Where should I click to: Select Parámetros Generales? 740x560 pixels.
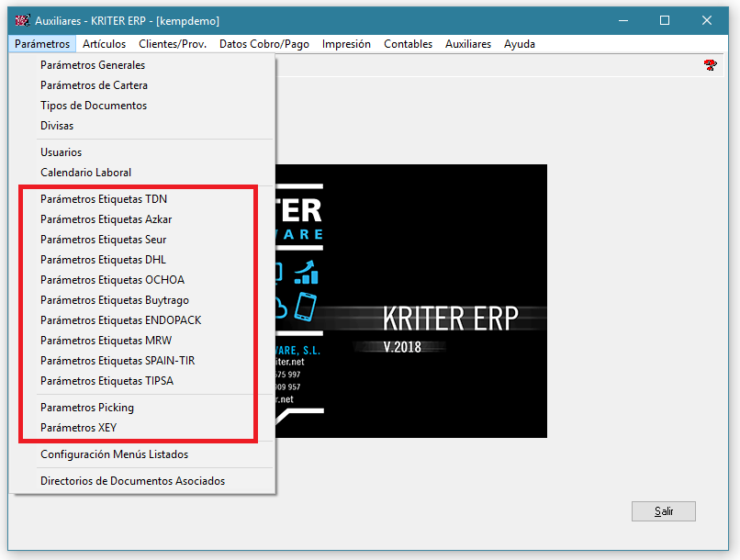[142, 65]
